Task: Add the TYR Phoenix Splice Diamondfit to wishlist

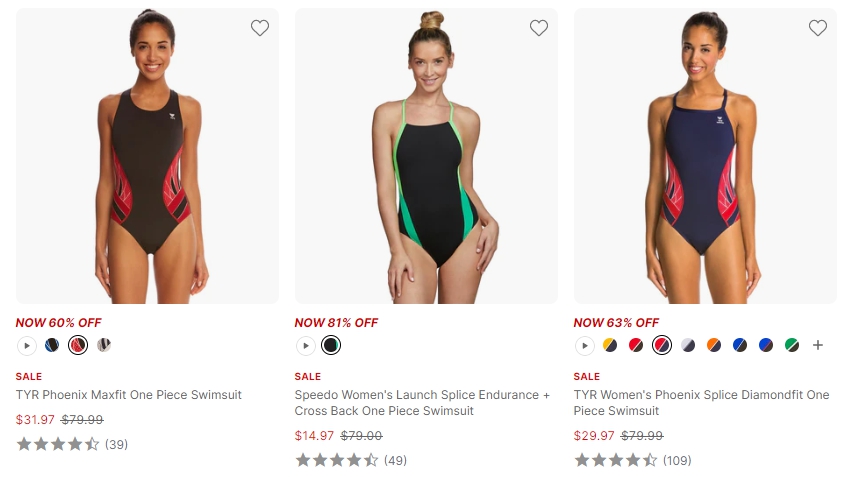Action: click(x=818, y=28)
